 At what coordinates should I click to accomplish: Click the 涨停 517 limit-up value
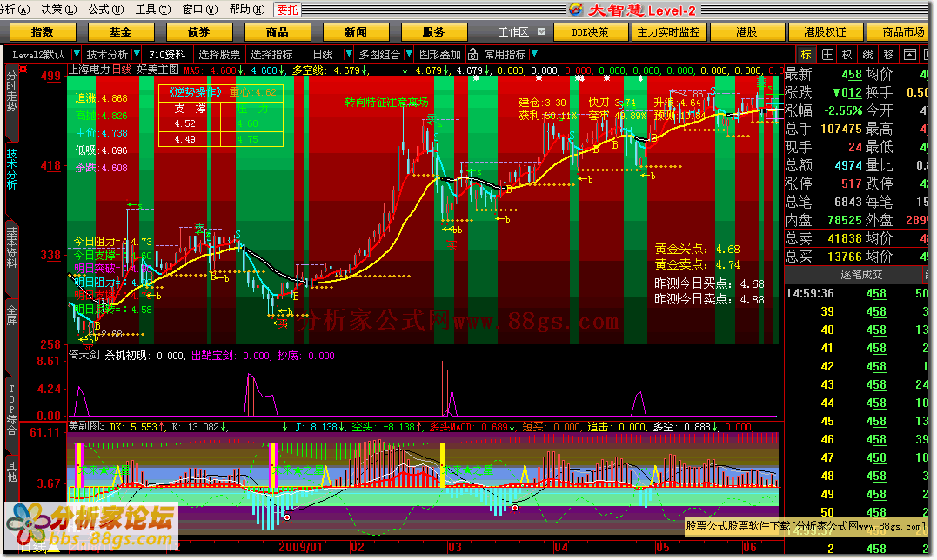click(x=852, y=183)
